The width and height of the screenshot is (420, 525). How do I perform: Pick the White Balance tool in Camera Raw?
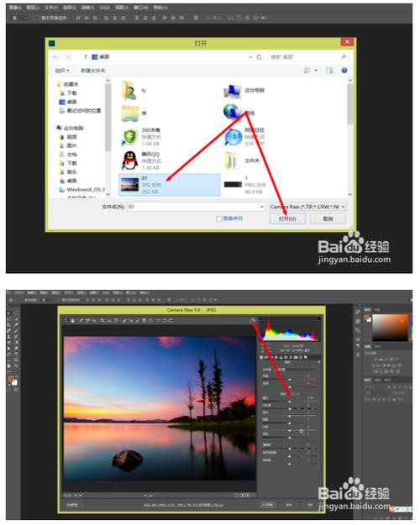(81, 320)
